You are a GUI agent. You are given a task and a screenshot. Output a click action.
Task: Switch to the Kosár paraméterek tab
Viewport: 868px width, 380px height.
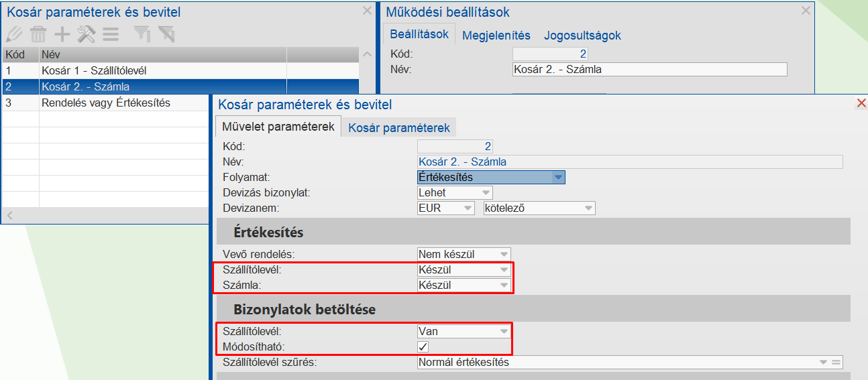pyautogui.click(x=399, y=127)
